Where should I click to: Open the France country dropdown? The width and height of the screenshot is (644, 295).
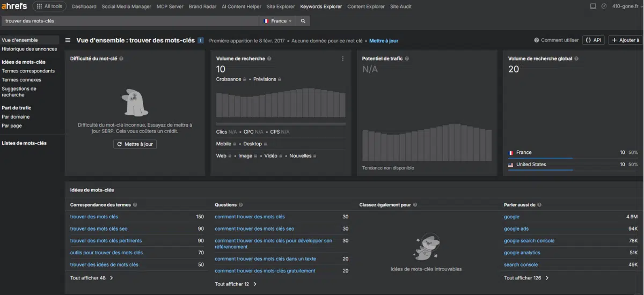point(278,21)
